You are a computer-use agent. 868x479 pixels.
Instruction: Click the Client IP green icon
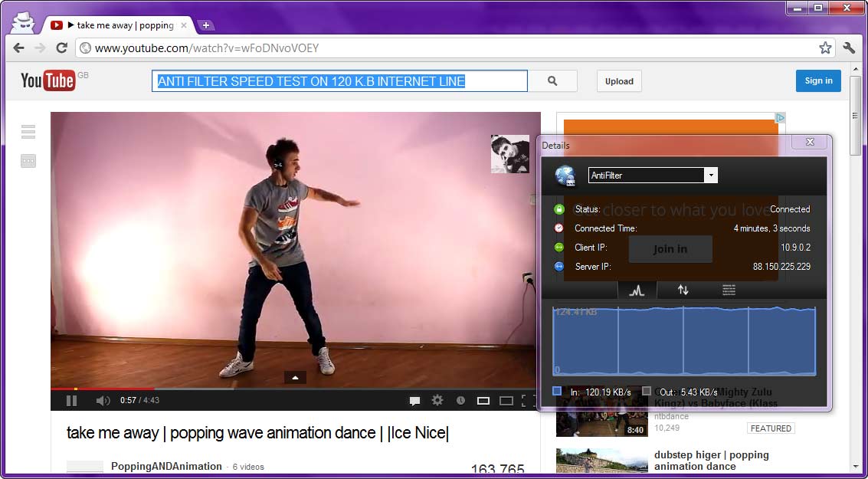pos(559,247)
